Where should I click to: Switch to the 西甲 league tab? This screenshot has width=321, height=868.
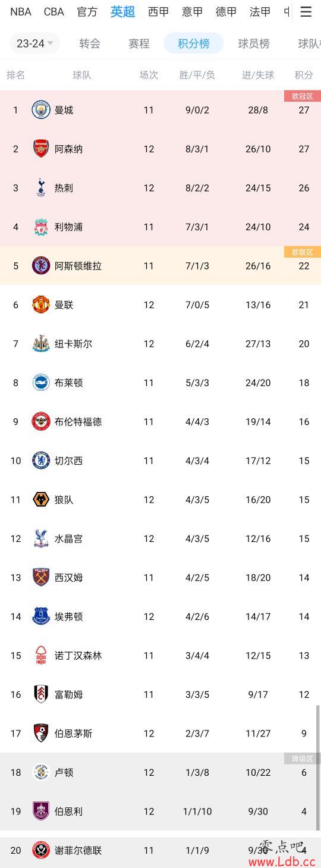(158, 12)
